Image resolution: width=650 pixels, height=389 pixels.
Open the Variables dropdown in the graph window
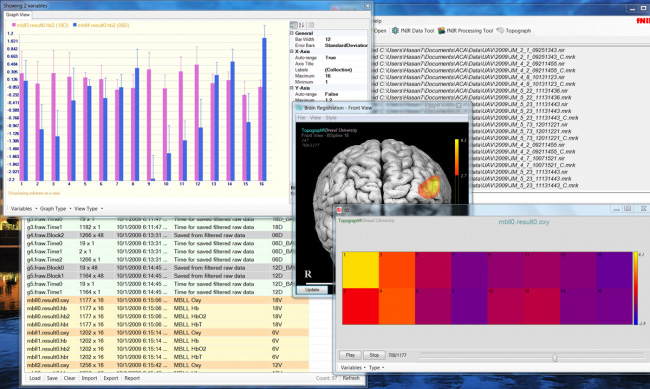point(23,209)
